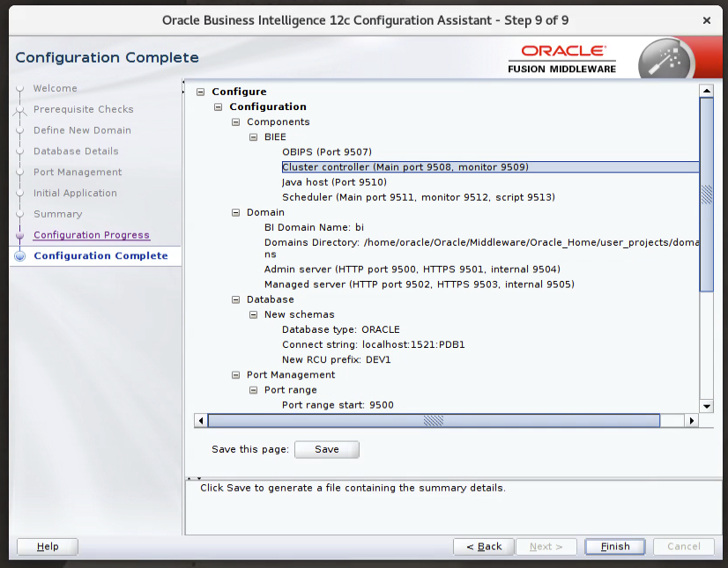Click the New schemas label

(300, 314)
